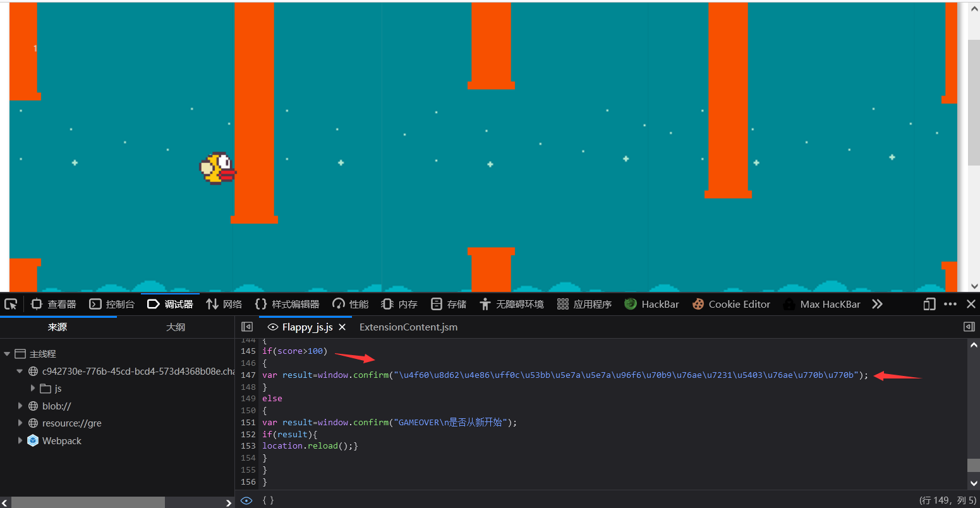Image resolution: width=980 pixels, height=508 pixels.
Task: Set breakpoint at line 147
Action: [x=248, y=375]
